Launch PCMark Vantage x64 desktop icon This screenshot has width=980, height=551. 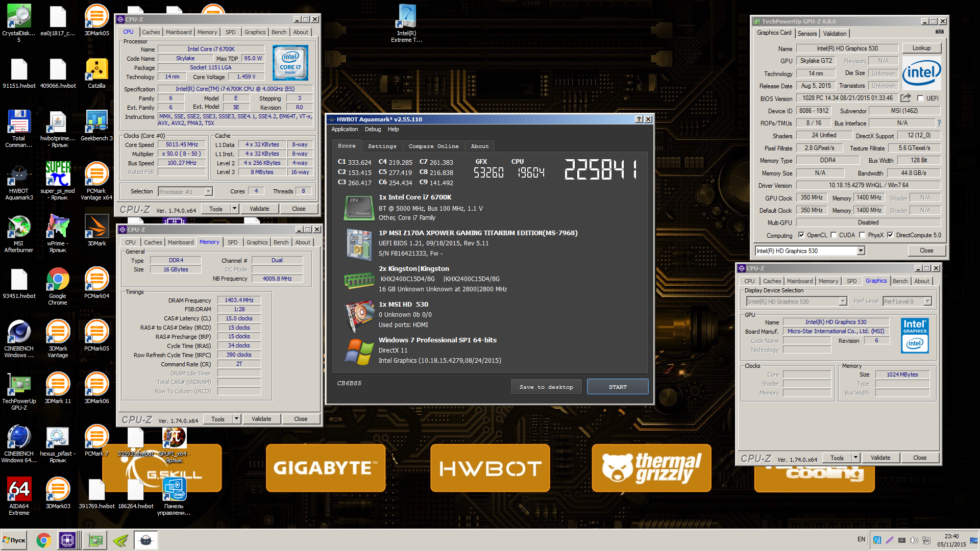tap(96, 181)
